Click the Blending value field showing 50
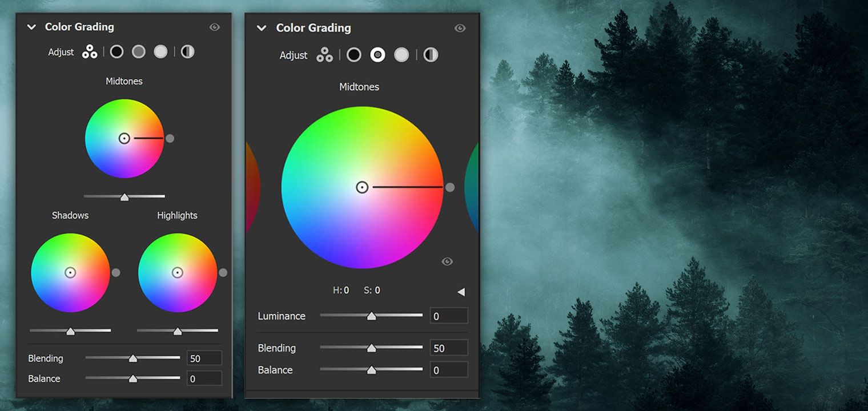 (x=449, y=348)
